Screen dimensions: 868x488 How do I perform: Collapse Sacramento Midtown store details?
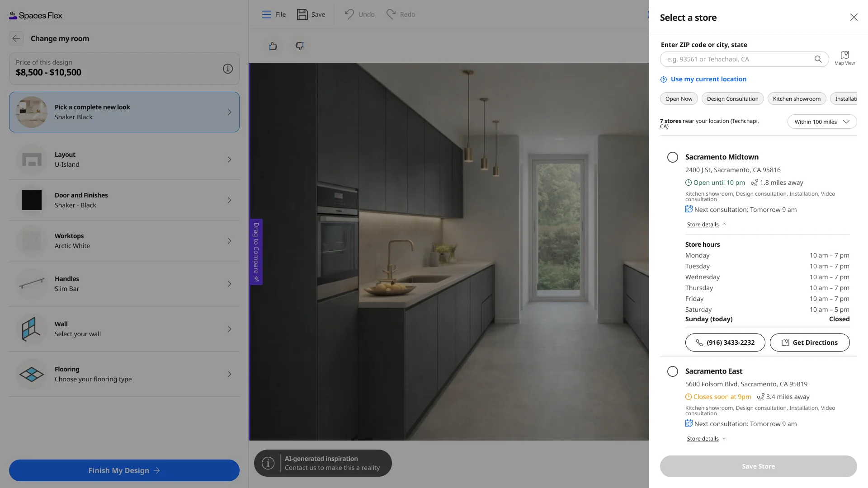click(x=707, y=225)
